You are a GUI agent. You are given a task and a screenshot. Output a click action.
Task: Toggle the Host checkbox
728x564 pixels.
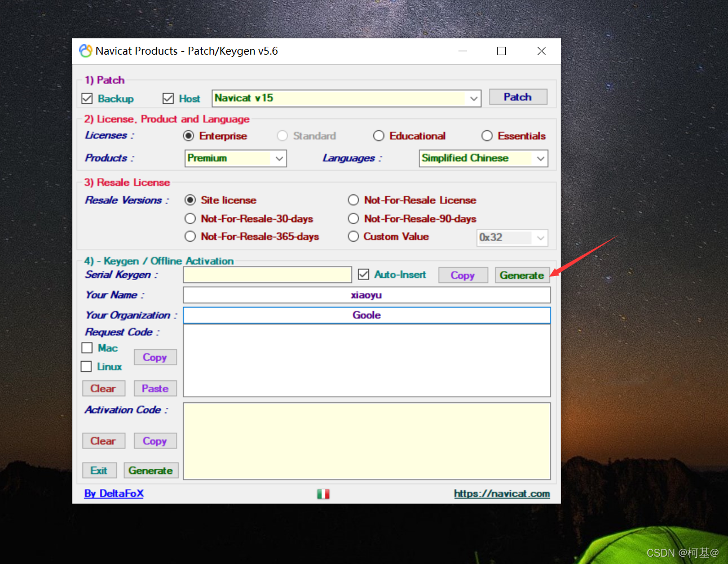(168, 99)
